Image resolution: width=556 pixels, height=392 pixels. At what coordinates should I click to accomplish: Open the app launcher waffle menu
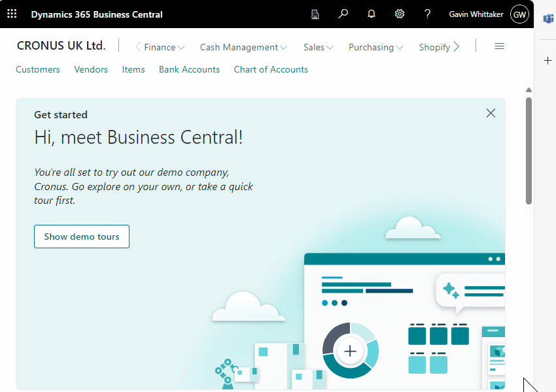click(x=12, y=14)
